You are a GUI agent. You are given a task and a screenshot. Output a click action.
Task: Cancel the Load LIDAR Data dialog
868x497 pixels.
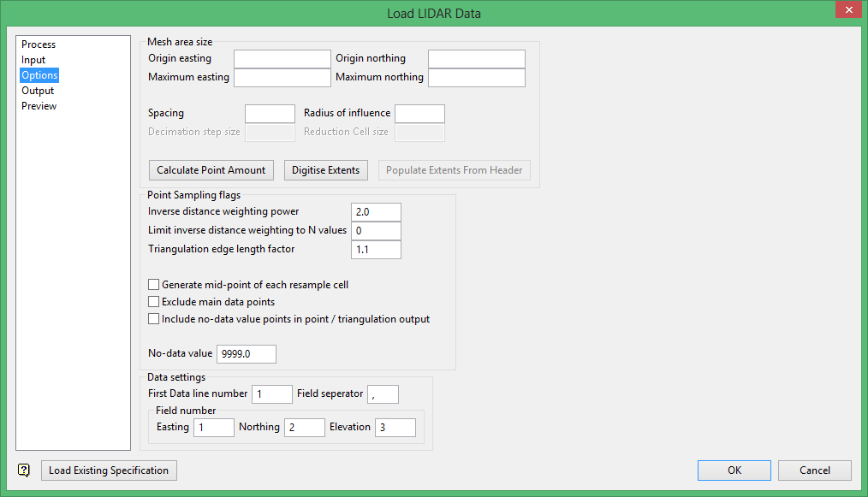point(814,470)
